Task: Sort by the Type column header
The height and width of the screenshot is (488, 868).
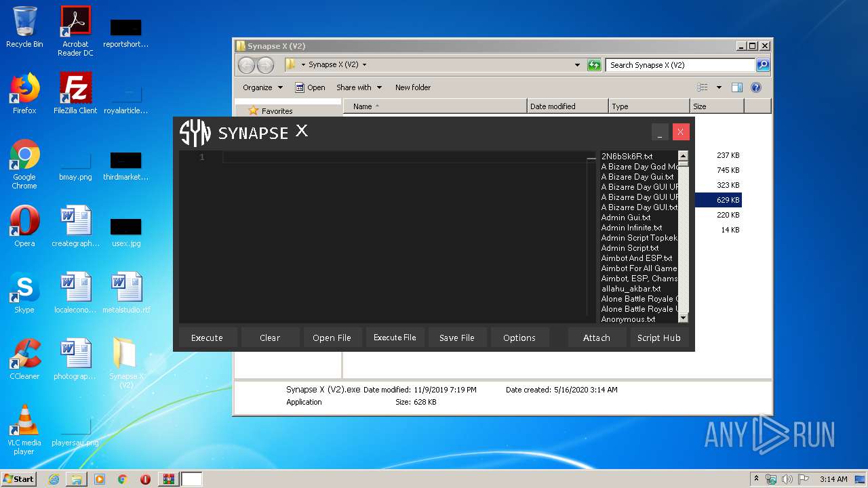Action: 649,106
